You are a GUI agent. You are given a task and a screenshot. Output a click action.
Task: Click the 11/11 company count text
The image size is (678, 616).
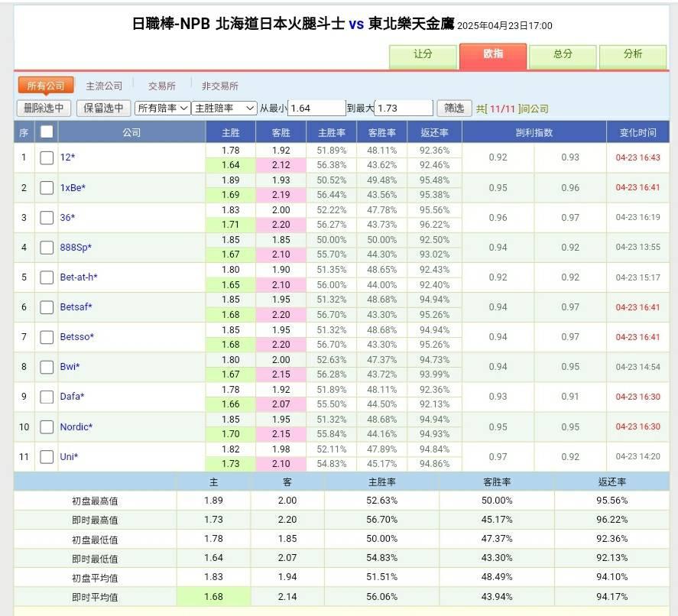click(x=502, y=109)
